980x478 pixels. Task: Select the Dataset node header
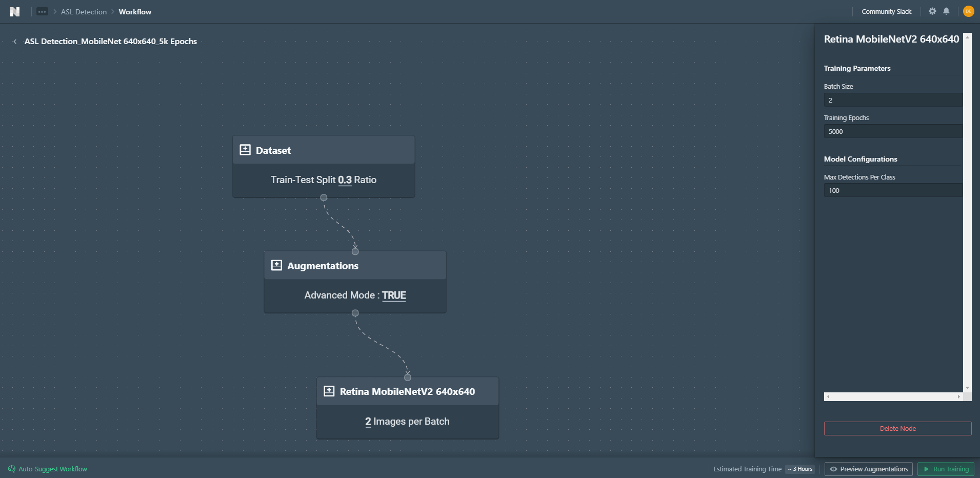click(x=324, y=150)
